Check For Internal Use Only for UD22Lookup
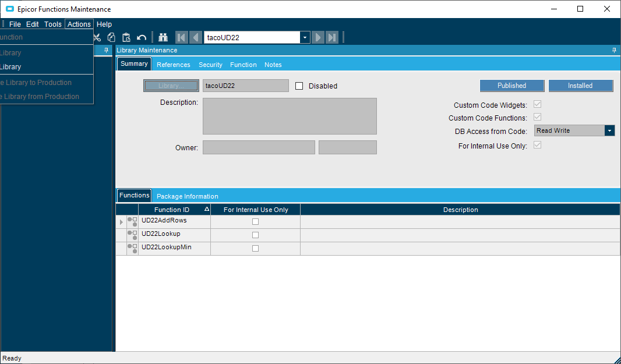621x364 pixels. 256,235
